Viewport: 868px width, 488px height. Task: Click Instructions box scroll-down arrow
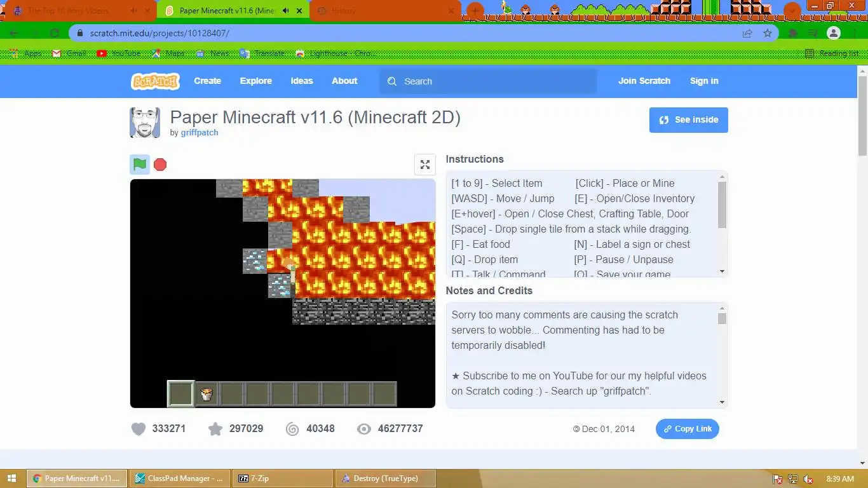722,272
